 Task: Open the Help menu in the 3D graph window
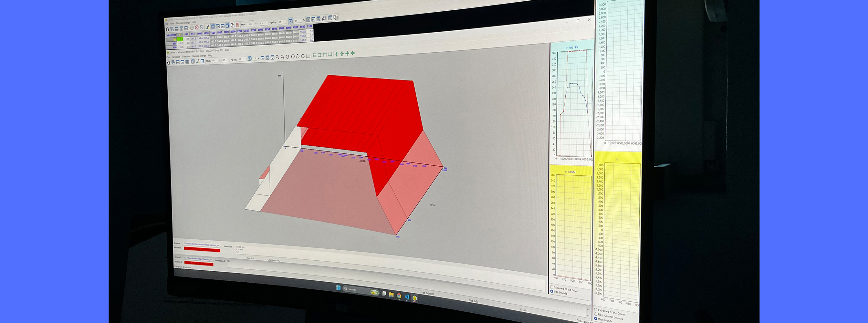coord(210,55)
